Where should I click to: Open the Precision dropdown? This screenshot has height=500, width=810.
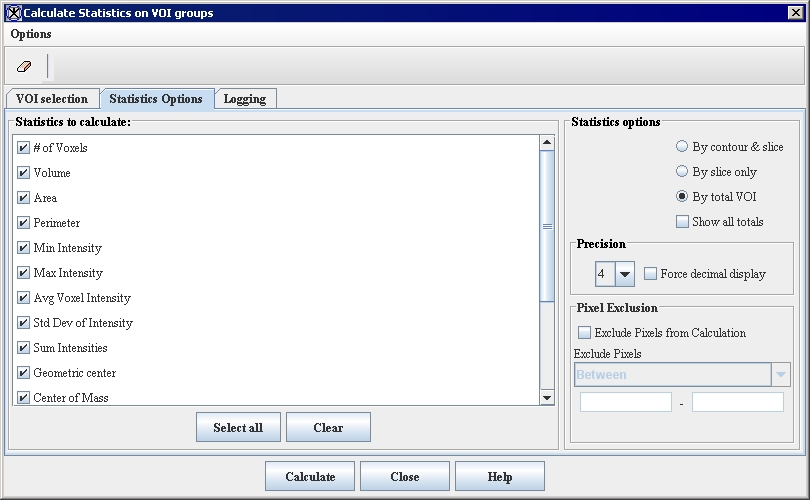click(x=625, y=274)
